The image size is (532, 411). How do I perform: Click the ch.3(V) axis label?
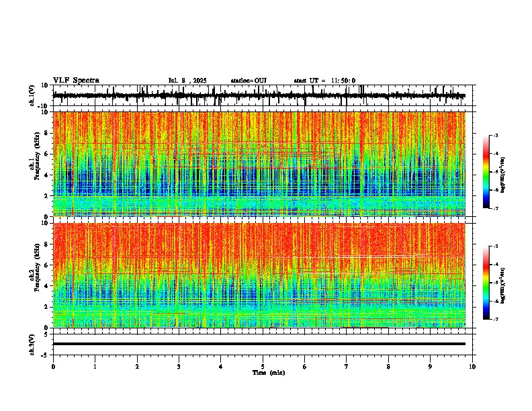(32, 345)
